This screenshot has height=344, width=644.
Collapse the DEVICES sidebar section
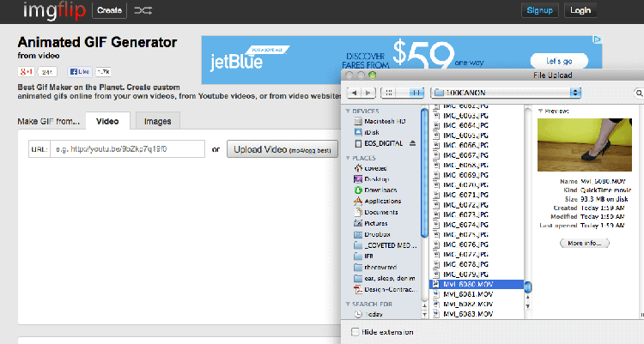pos(349,111)
